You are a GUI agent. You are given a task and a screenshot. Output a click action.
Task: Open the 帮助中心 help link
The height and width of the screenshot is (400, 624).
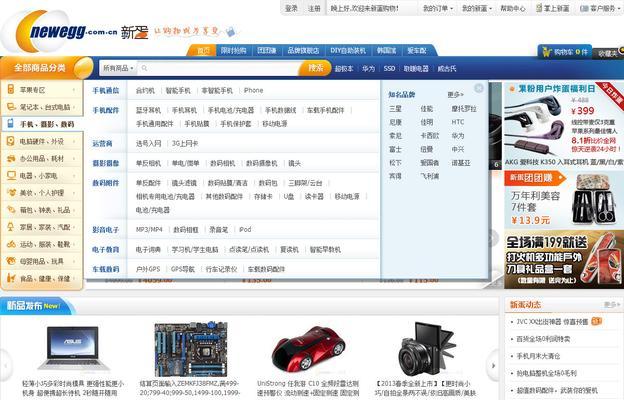click(x=513, y=8)
